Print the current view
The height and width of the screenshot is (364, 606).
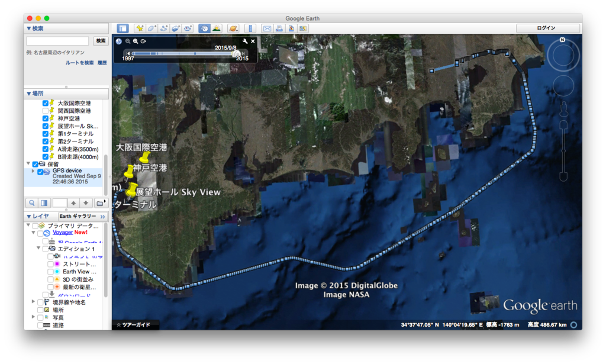279,28
